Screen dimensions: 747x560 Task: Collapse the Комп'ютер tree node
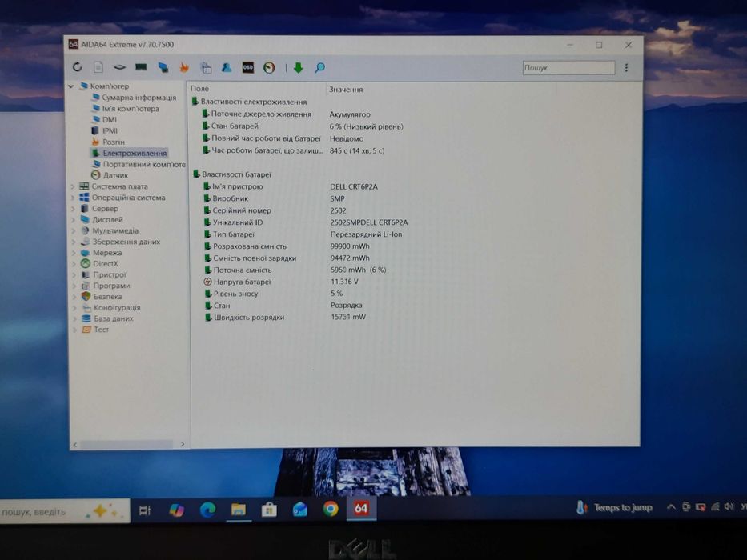[71, 86]
